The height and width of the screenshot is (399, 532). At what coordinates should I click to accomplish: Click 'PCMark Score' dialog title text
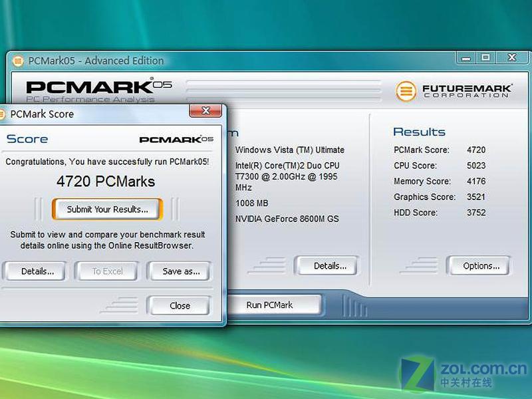pos(42,114)
